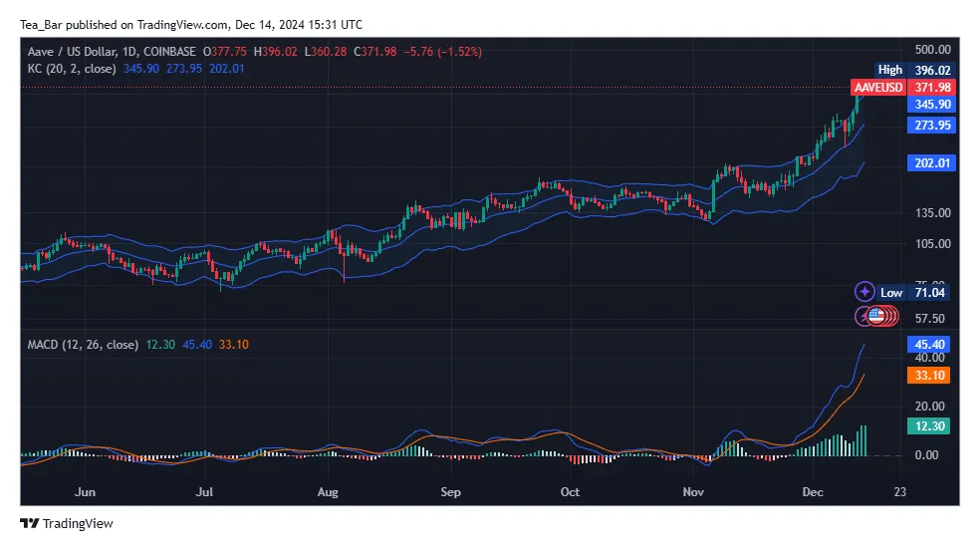Click the 500.00 price scale label
This screenshot has height=551, width=980.
[x=933, y=50]
